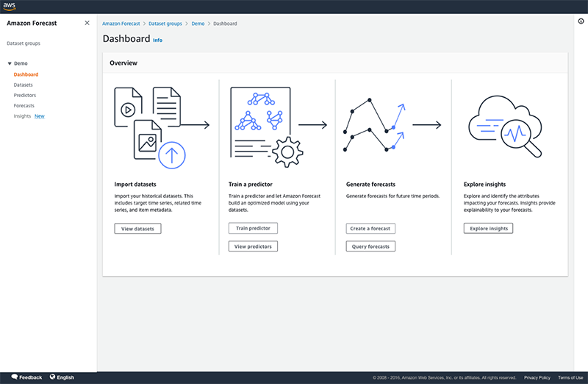Click the Explore insights button
Image resolution: width=588 pixels, height=384 pixels.
tap(488, 228)
